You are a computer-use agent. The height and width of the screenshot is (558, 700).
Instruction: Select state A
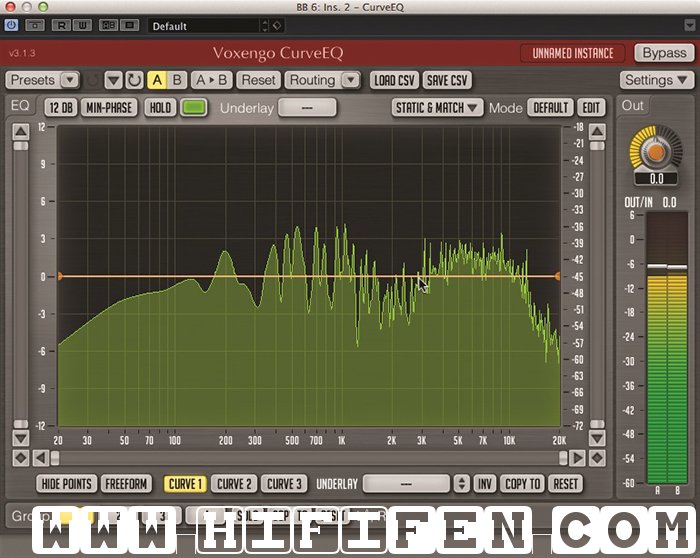coord(157,80)
